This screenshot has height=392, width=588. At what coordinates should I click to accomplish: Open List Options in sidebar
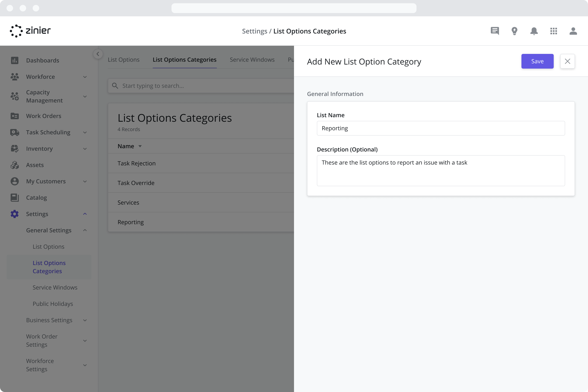[49, 246]
